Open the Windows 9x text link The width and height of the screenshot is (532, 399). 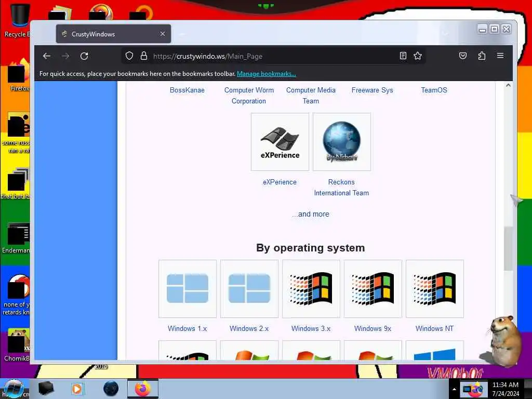coord(373,329)
